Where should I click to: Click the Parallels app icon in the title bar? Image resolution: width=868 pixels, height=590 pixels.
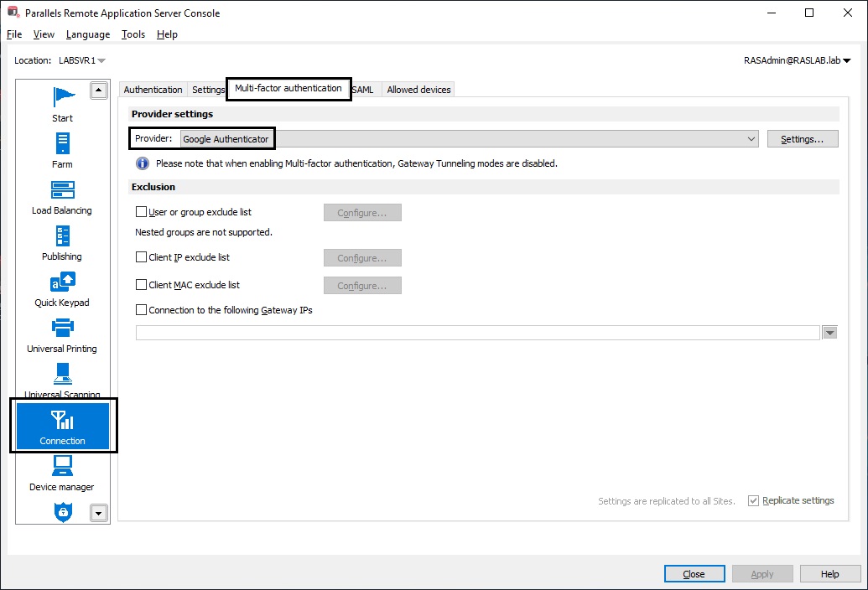click(x=13, y=12)
